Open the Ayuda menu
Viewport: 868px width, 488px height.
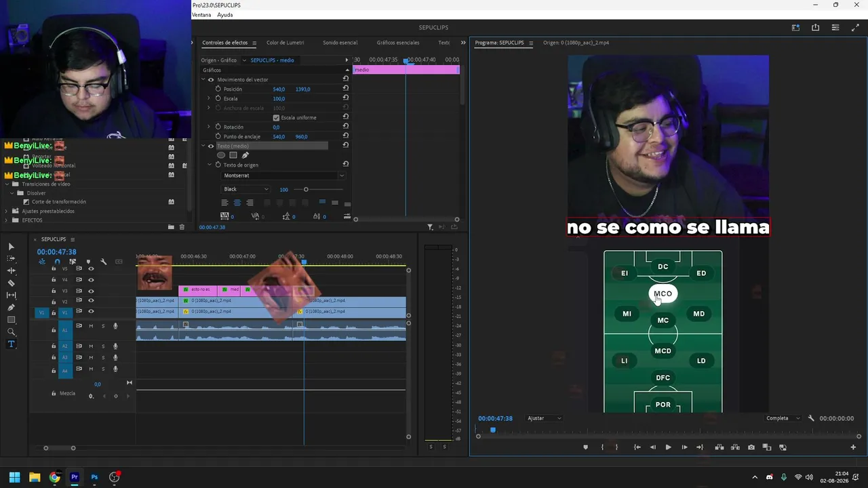tap(224, 15)
